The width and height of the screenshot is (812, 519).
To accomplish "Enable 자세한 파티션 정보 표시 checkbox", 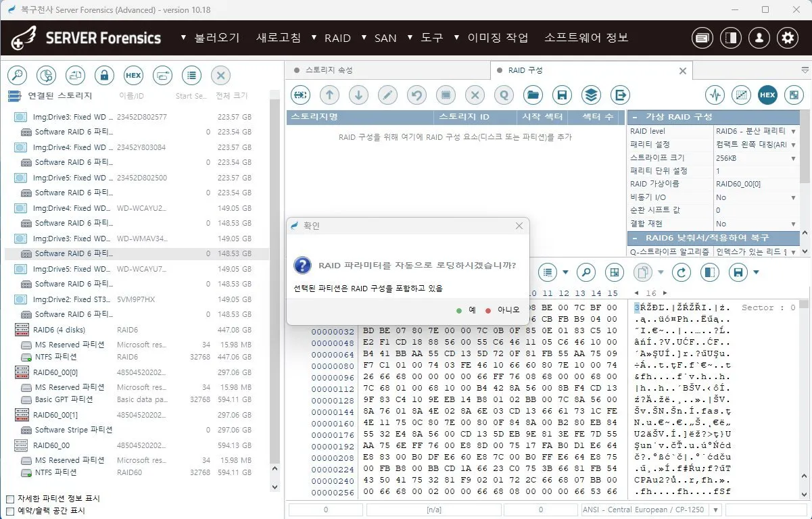I will pos(9,499).
